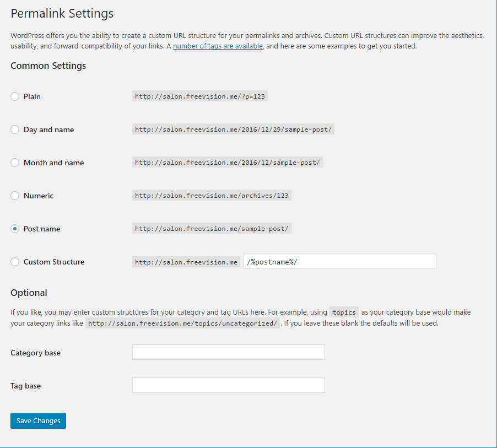Click the example URL ending in .me/sample-post/
The width and height of the screenshot is (497, 448).
coord(212,229)
